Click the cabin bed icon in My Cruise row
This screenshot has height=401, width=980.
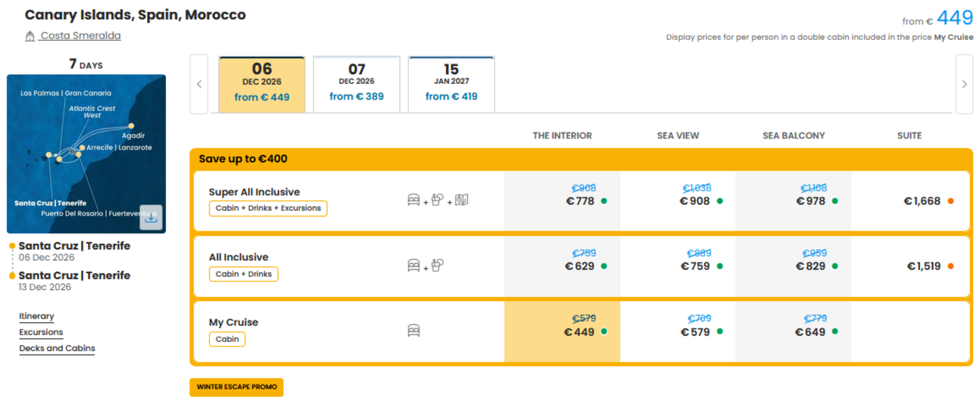pos(414,330)
